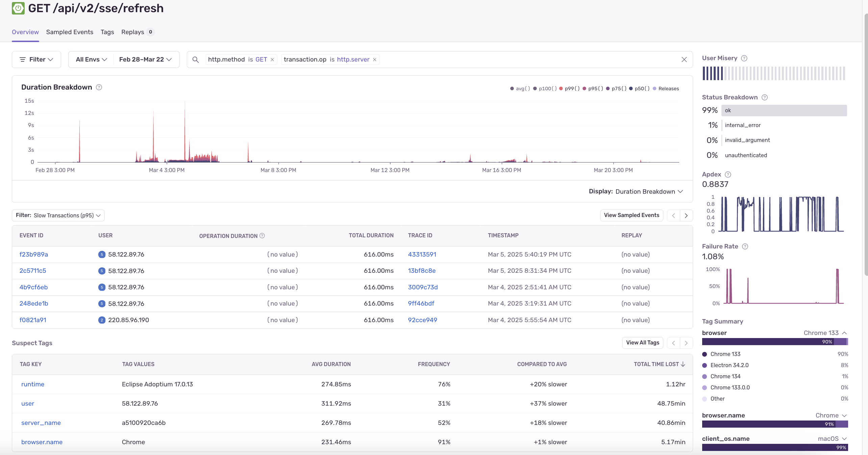868x455 pixels.
Task: Remove the http.method GET filter token
Action: [272, 59]
